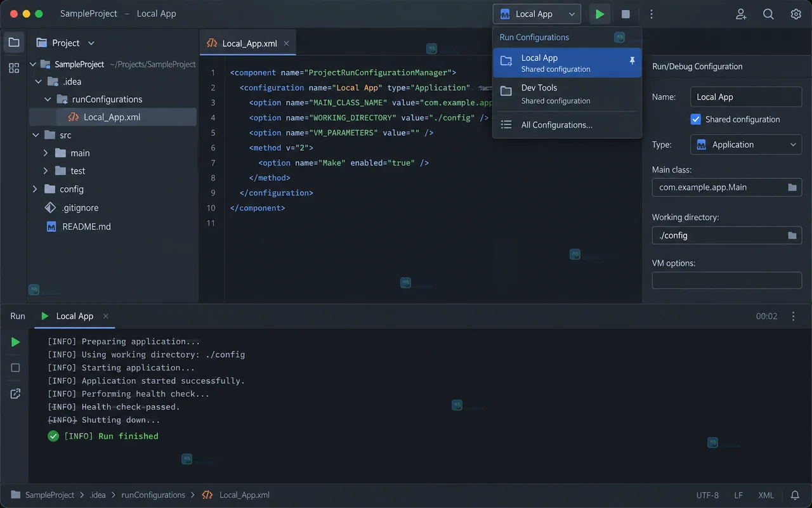Click the green Run finished check icon
The image size is (812, 508).
53,436
